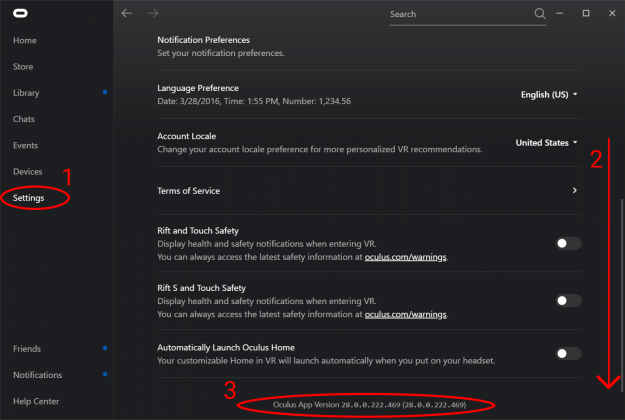Viewport: 625px width, 420px height.
Task: Click the blue dot beside Library
Action: click(x=105, y=93)
